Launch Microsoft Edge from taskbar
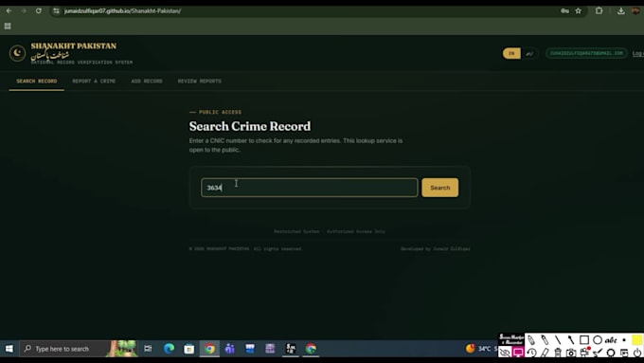 169,349
